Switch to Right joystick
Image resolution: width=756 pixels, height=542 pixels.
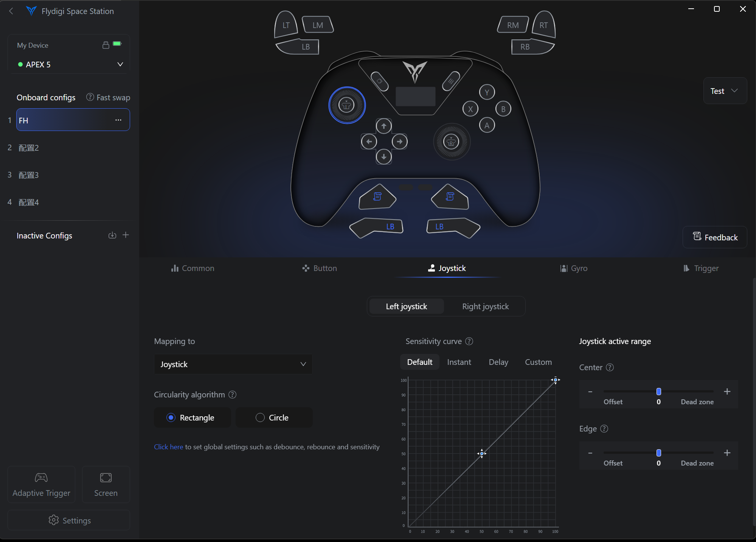click(x=485, y=307)
